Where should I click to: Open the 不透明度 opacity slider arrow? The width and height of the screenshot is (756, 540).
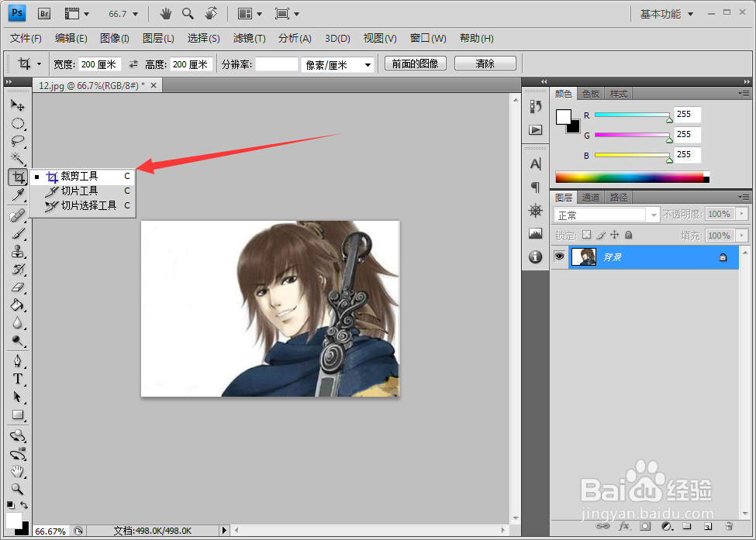741,214
